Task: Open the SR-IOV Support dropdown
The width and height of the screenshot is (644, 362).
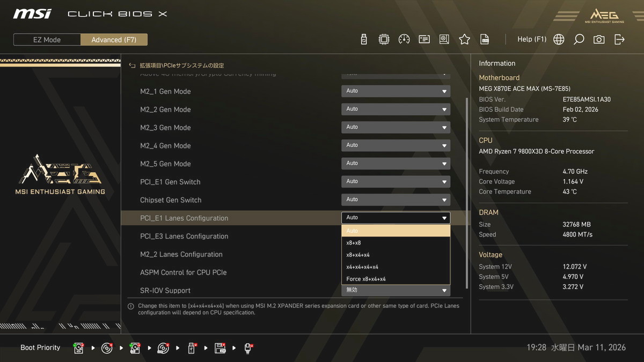Action: [396, 290]
